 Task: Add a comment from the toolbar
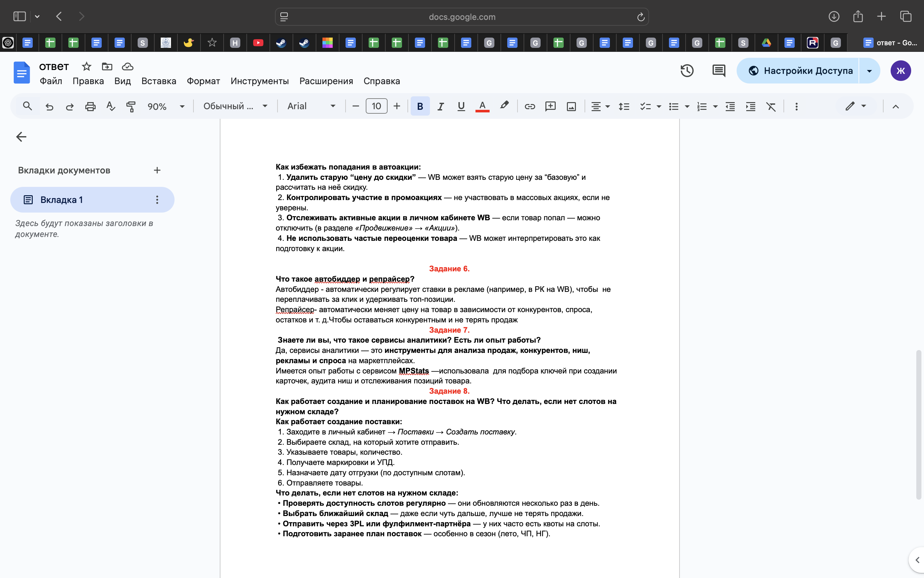pos(550,106)
